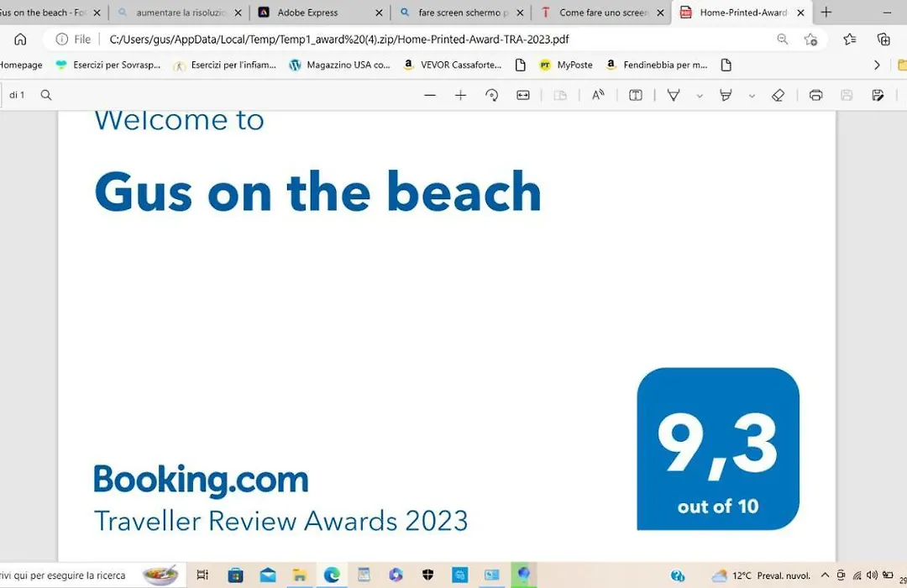Print the PDF document
907x588 pixels.
(815, 95)
